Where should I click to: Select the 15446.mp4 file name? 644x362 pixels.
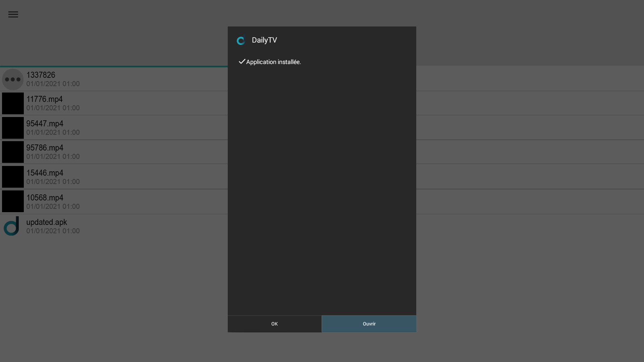pos(45,173)
